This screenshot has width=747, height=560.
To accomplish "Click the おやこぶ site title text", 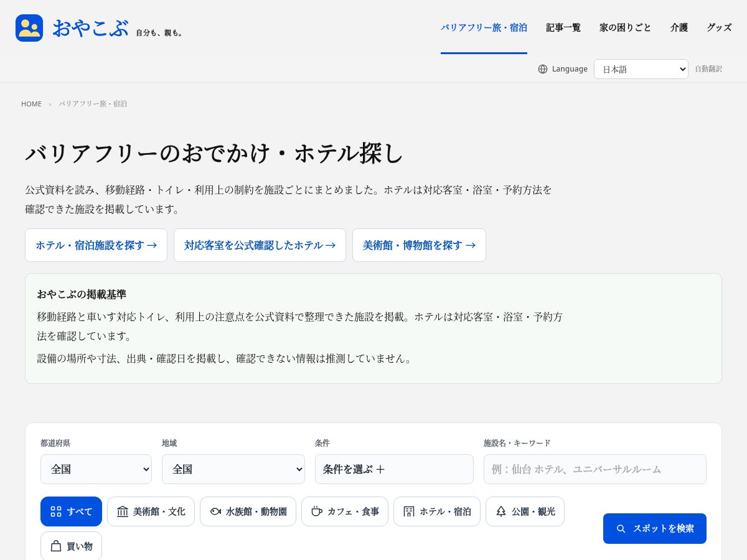I will pyautogui.click(x=90, y=28).
